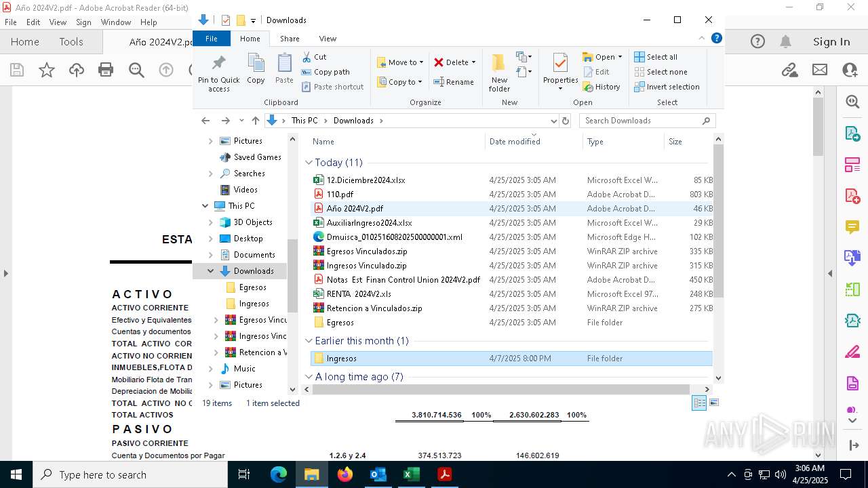Open Properties in the ribbon
Screen dimensions: 868x488
[x=560, y=71]
